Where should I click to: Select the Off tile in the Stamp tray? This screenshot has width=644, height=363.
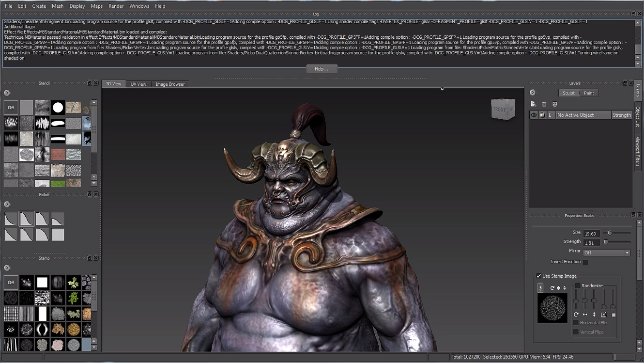click(x=11, y=283)
